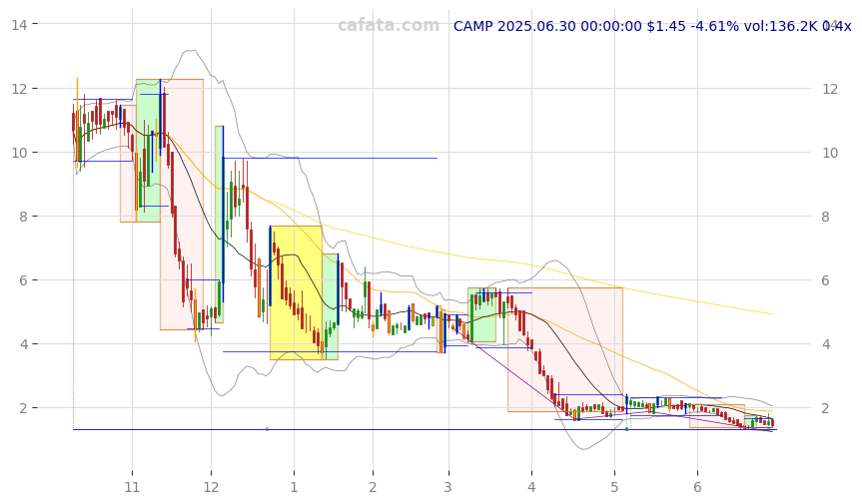Image resolution: width=862 pixels, height=504 pixels.
Task: Click the left y-axis label 10
Action: click(19, 153)
